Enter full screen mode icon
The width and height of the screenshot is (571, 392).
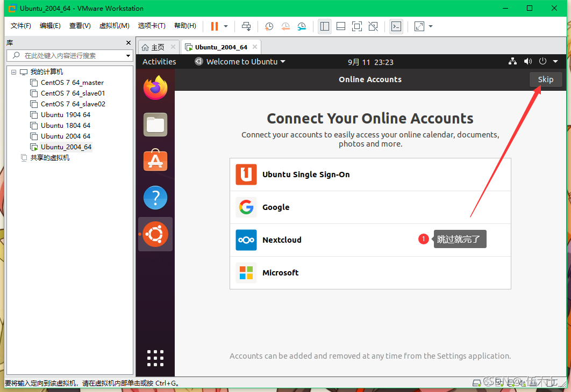pos(357,26)
